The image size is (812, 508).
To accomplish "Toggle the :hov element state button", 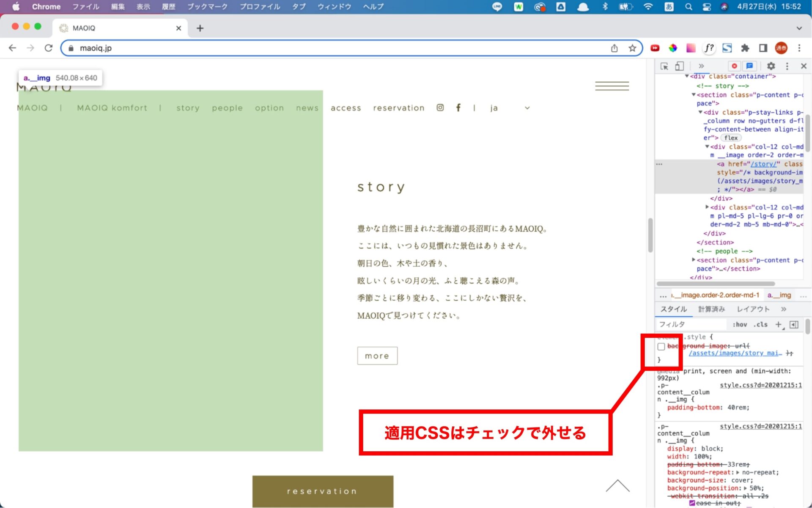I will 740,325.
